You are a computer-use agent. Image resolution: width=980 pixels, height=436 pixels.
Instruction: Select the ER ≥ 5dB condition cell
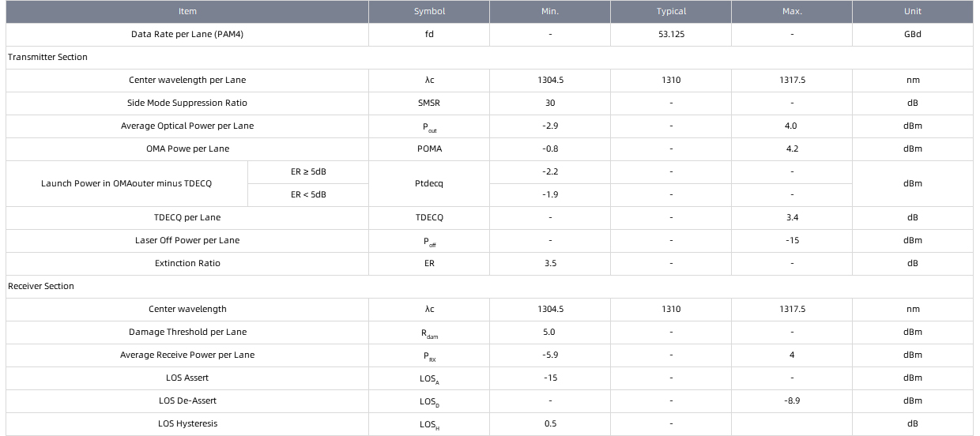click(308, 172)
